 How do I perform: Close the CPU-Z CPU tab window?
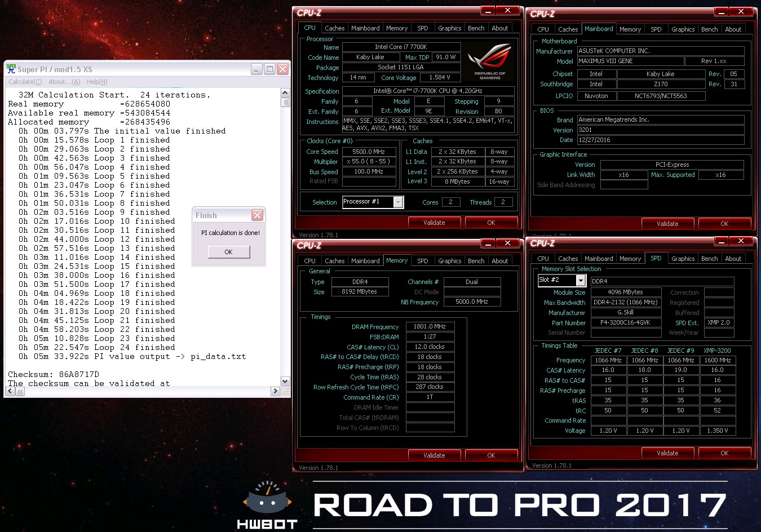tap(508, 11)
